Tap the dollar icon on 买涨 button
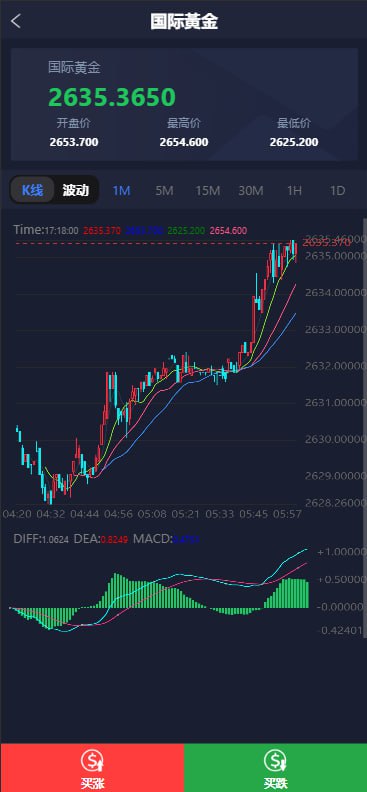 (92, 762)
